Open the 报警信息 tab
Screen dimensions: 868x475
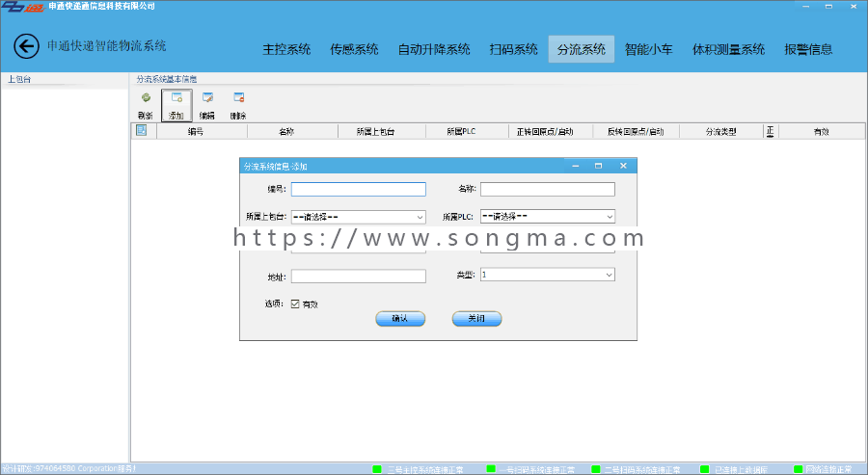coord(808,49)
